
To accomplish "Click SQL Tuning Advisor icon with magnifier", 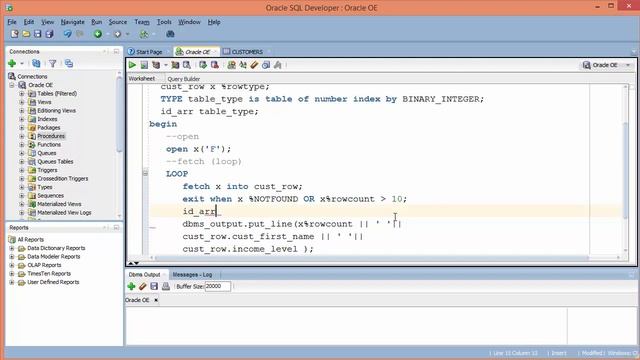I will (187, 65).
